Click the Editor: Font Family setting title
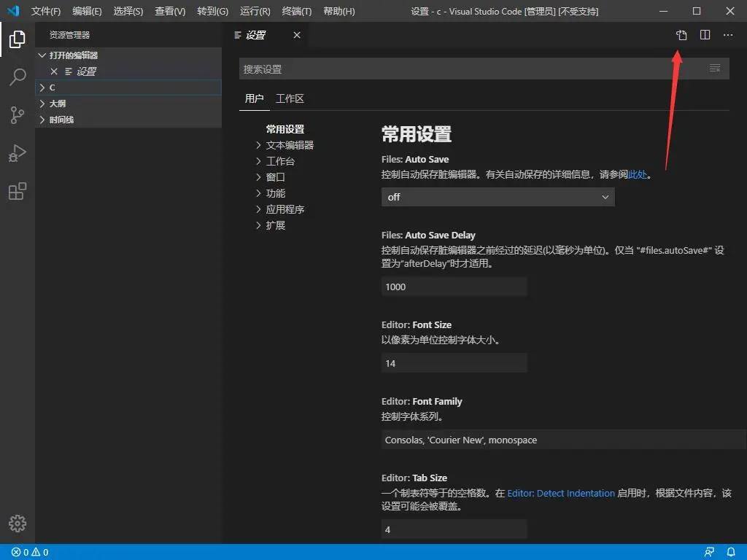This screenshot has width=747, height=560. 422,402
